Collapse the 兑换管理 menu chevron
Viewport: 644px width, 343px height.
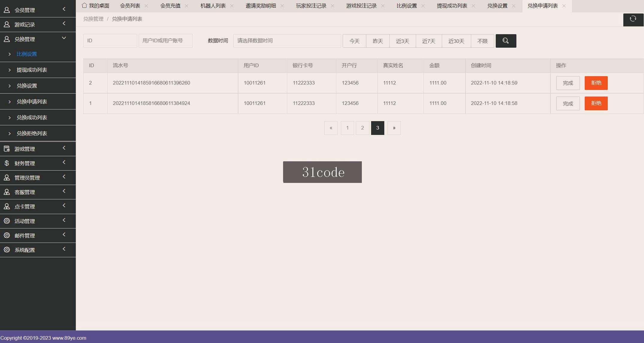click(64, 38)
